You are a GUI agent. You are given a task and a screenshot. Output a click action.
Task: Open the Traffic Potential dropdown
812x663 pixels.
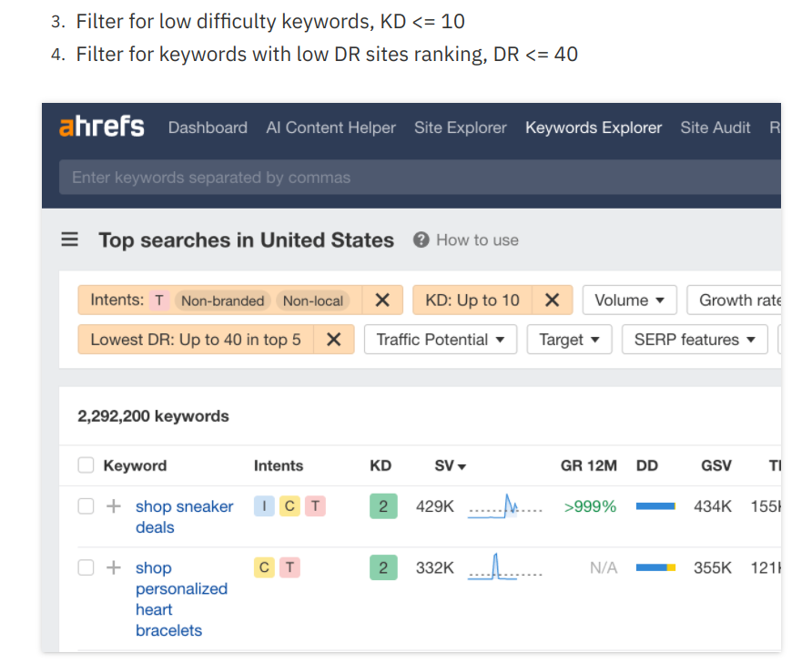pos(441,340)
